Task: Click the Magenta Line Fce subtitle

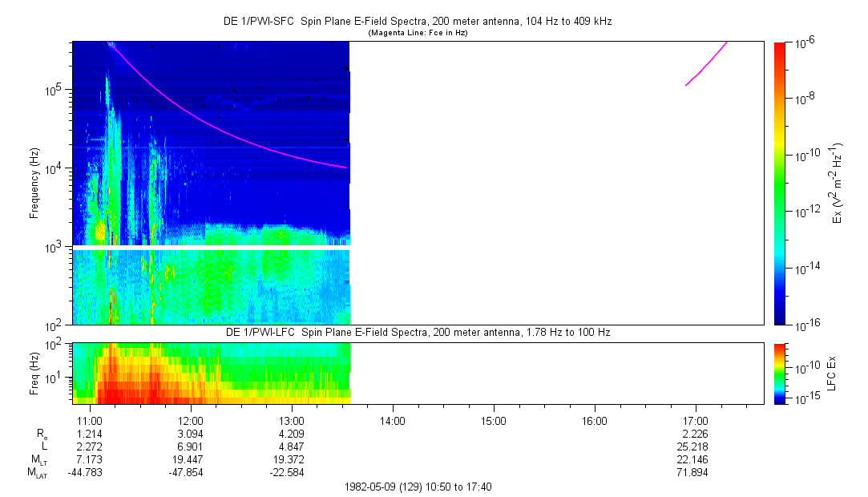Action: coord(417,33)
